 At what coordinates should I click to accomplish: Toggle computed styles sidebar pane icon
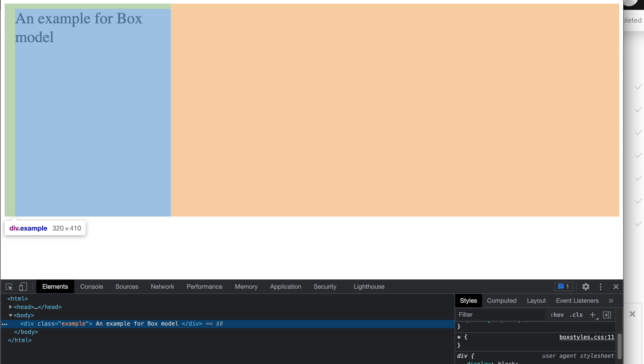[x=607, y=315]
